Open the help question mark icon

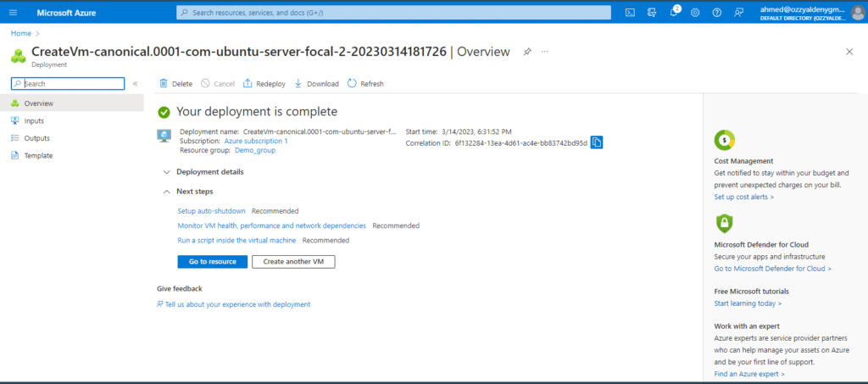coord(717,13)
